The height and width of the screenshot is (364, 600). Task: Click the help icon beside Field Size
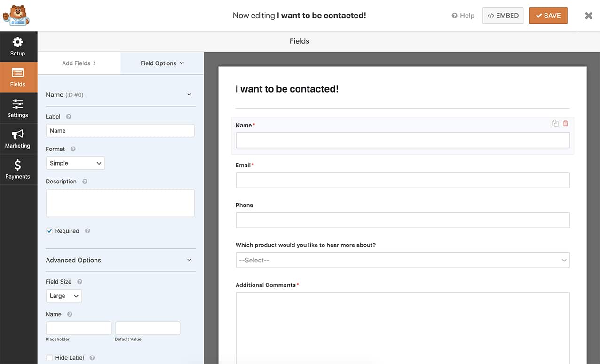pos(79,282)
